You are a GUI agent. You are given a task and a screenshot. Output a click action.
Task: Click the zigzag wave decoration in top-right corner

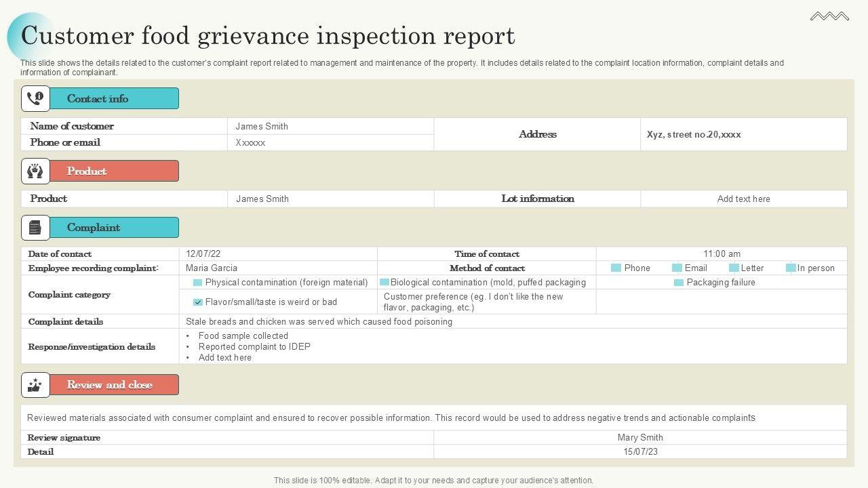coord(829,16)
